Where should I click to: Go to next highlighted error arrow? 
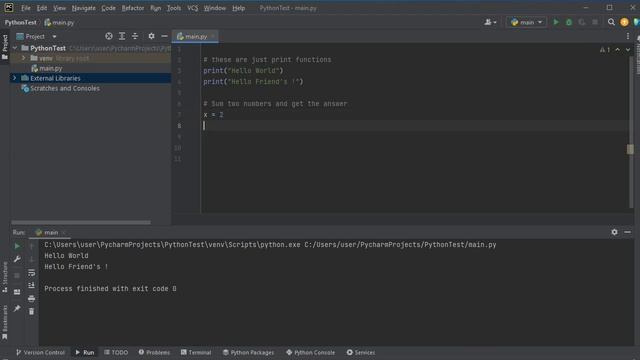tap(628, 50)
